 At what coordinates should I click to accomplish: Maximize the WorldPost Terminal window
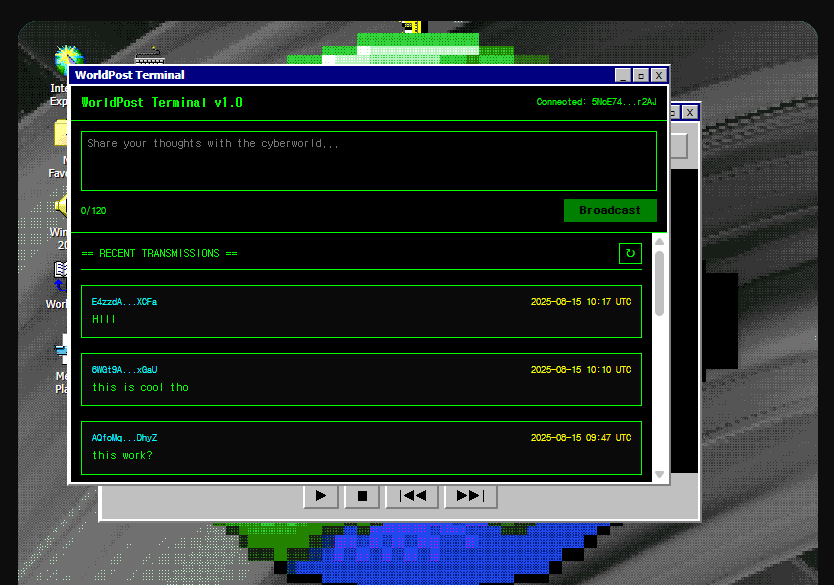[x=641, y=76]
